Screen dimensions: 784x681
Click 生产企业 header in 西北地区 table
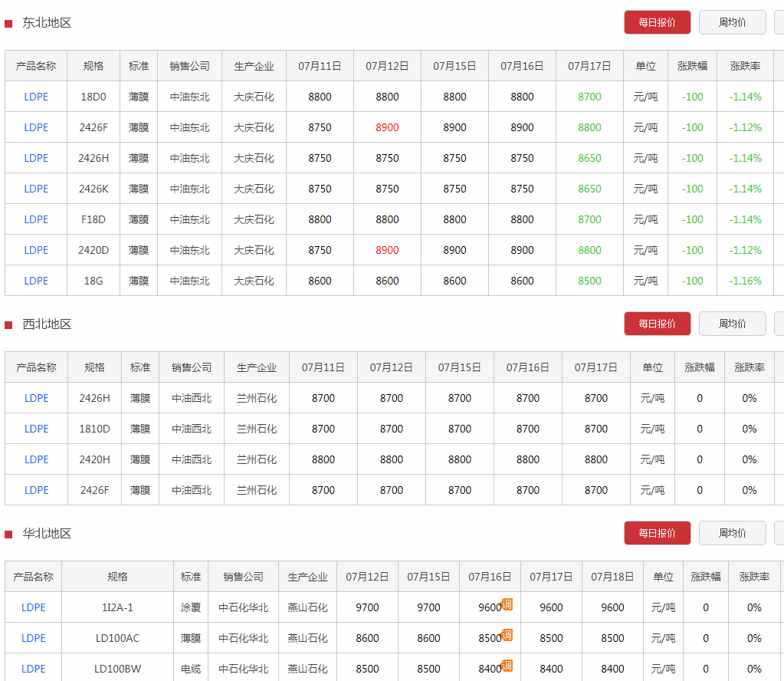[257, 368]
